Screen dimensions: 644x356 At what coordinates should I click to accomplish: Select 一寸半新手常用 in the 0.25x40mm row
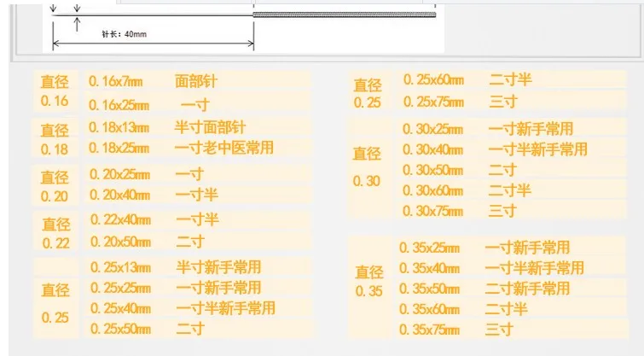(x=226, y=308)
